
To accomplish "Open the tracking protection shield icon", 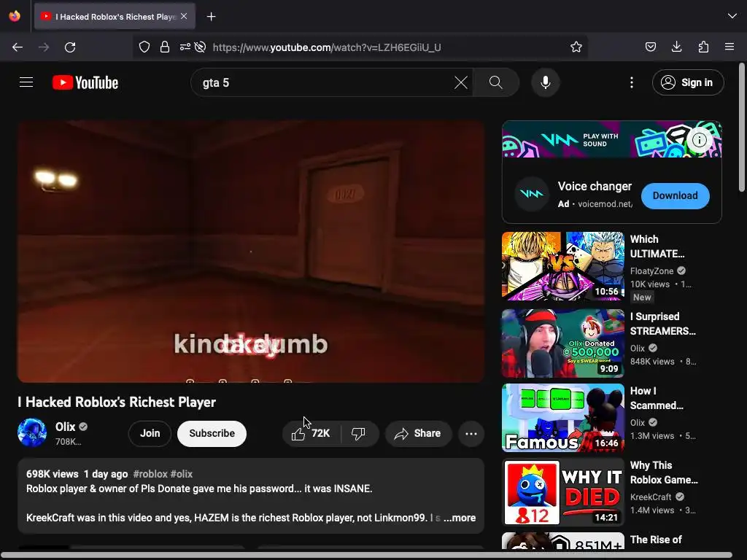I will (144, 47).
